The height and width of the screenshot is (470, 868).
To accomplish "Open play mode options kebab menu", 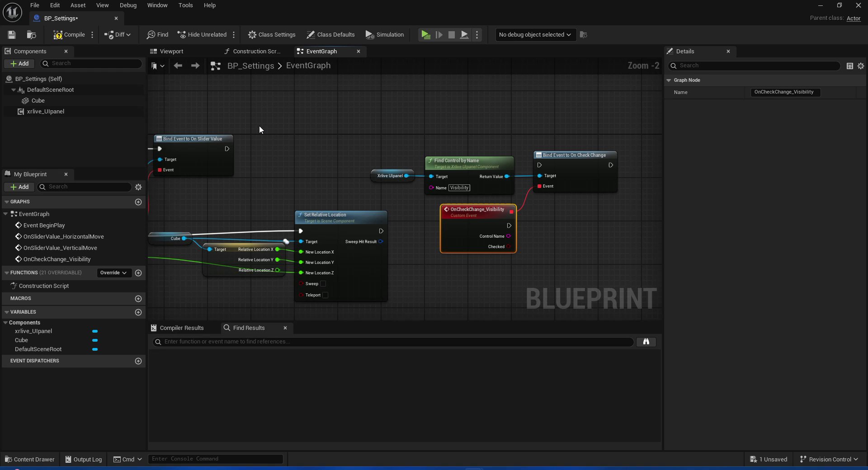I will (x=477, y=35).
